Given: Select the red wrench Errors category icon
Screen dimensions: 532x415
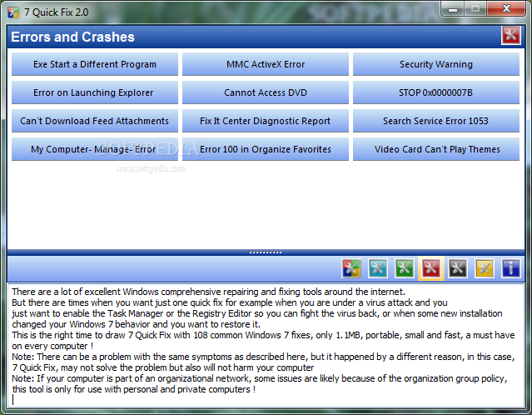Looking at the screenshot, I should (x=431, y=268).
